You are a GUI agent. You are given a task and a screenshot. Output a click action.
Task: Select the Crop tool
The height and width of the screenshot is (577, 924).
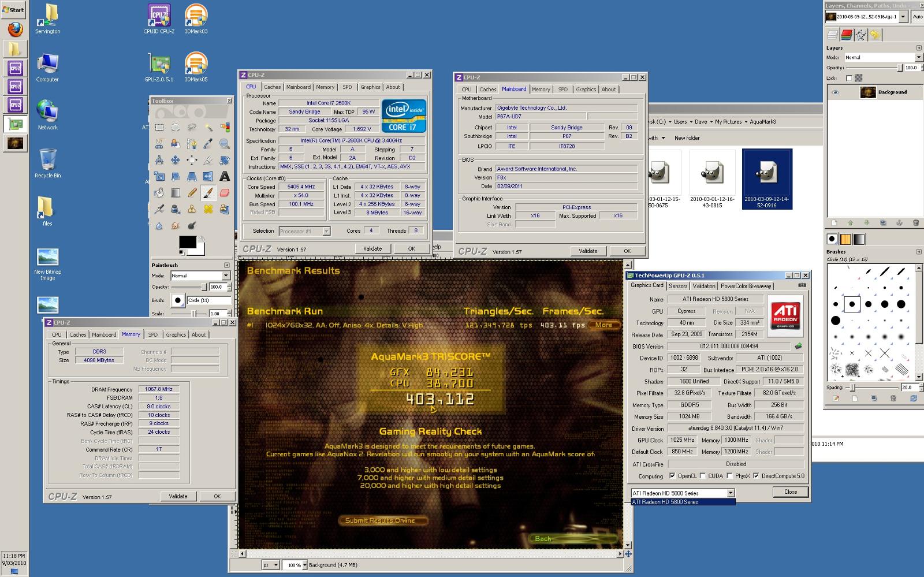point(208,160)
